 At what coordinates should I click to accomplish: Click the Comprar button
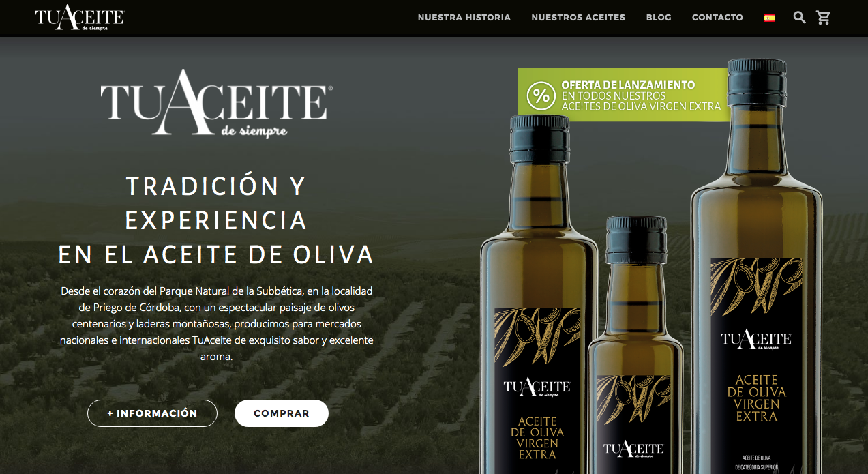[282, 413]
